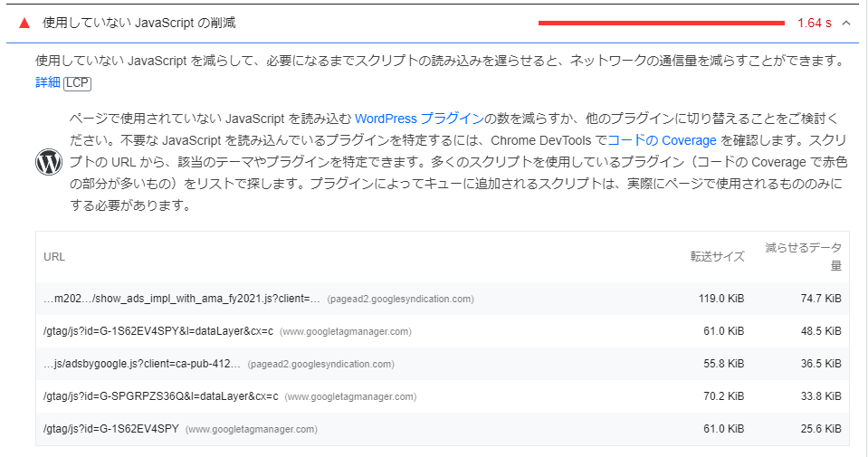Click the 36.5 KiB savings cell

[x=821, y=364]
